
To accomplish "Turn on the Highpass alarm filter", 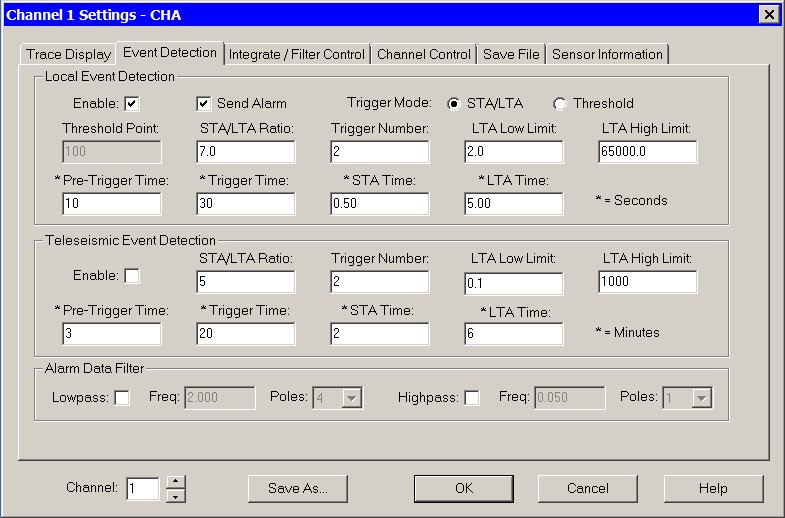I will [472, 398].
